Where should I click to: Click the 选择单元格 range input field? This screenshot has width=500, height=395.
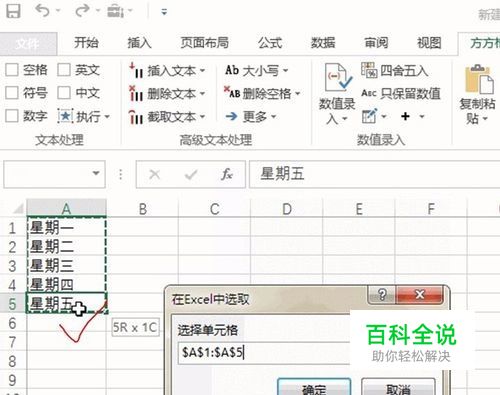(x=264, y=352)
